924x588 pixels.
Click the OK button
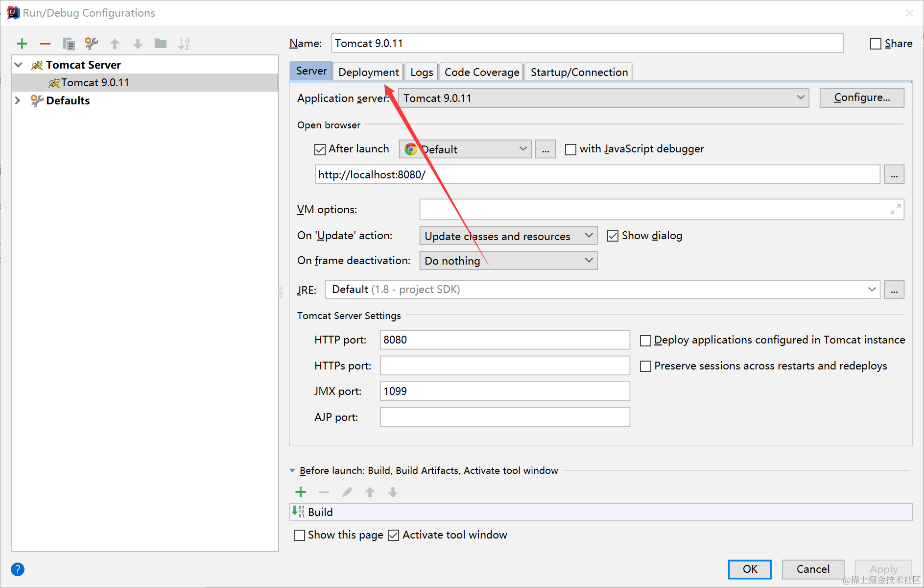click(750, 569)
